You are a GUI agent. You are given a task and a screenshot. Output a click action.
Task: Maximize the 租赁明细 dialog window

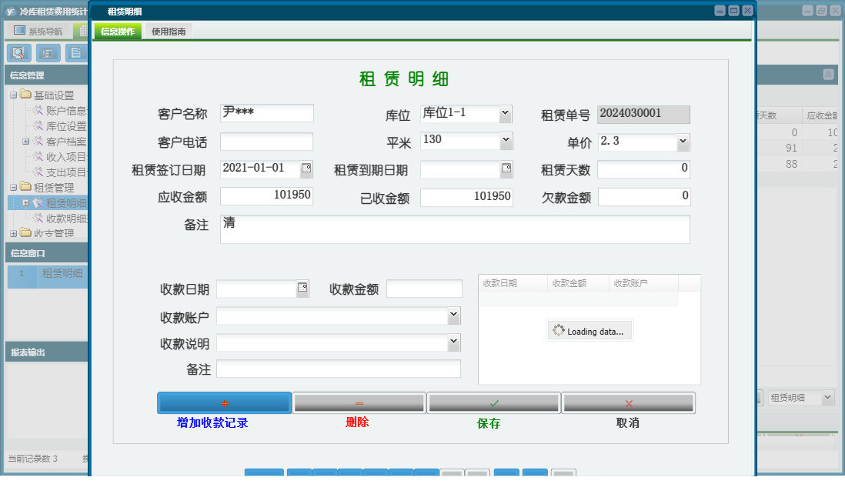click(733, 11)
